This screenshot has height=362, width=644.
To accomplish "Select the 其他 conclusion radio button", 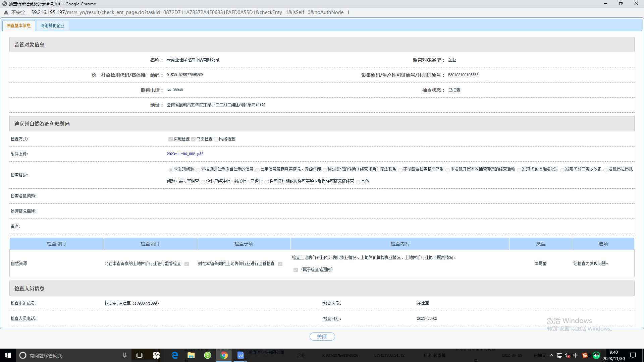I will (x=358, y=182).
